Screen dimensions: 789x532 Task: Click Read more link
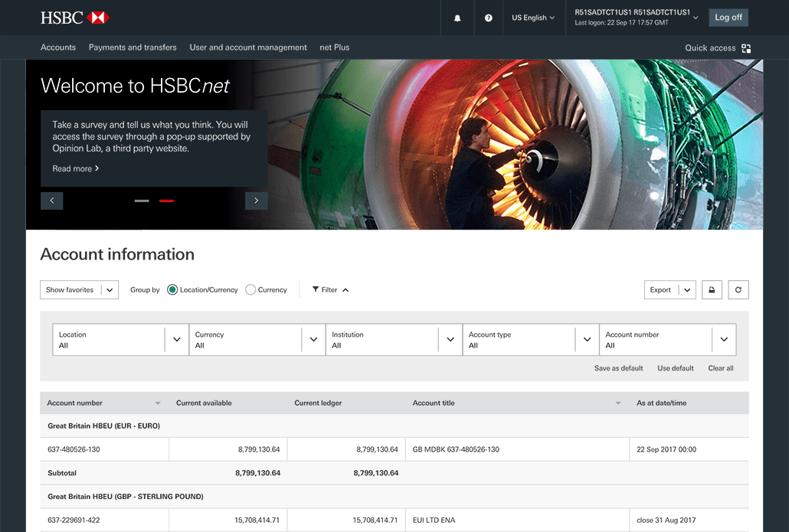coord(76,168)
